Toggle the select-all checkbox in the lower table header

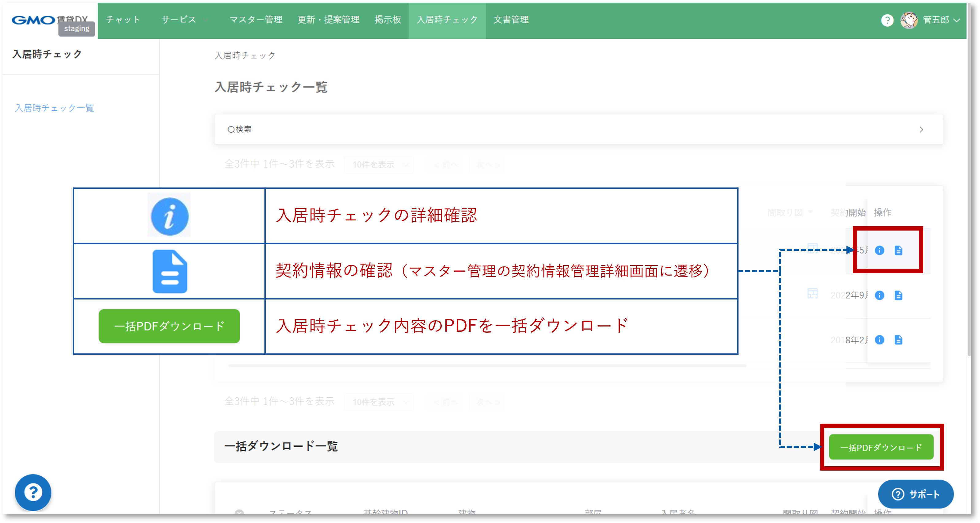239,512
